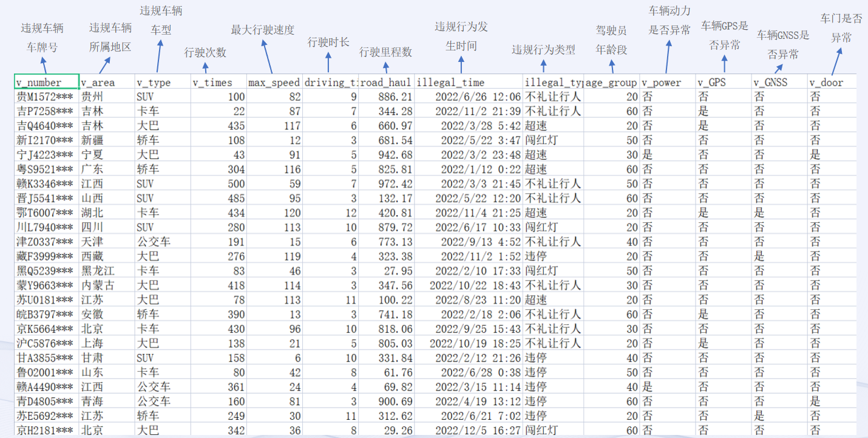This screenshot has height=438, width=868.
Task: Click the road_haul value 900.69
Action: pos(386,402)
